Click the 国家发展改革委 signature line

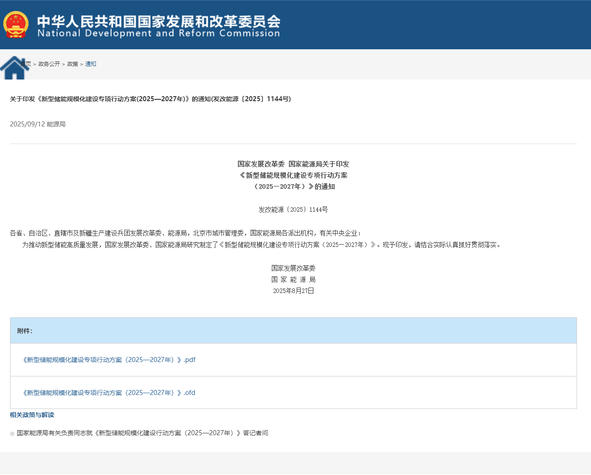click(293, 268)
